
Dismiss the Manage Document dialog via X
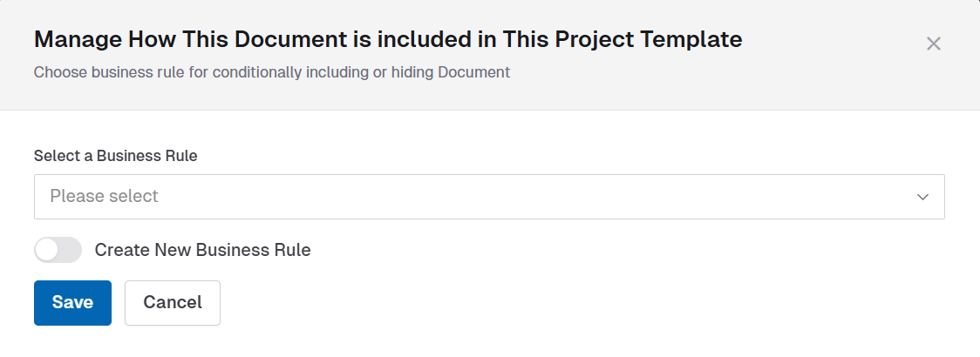click(933, 44)
